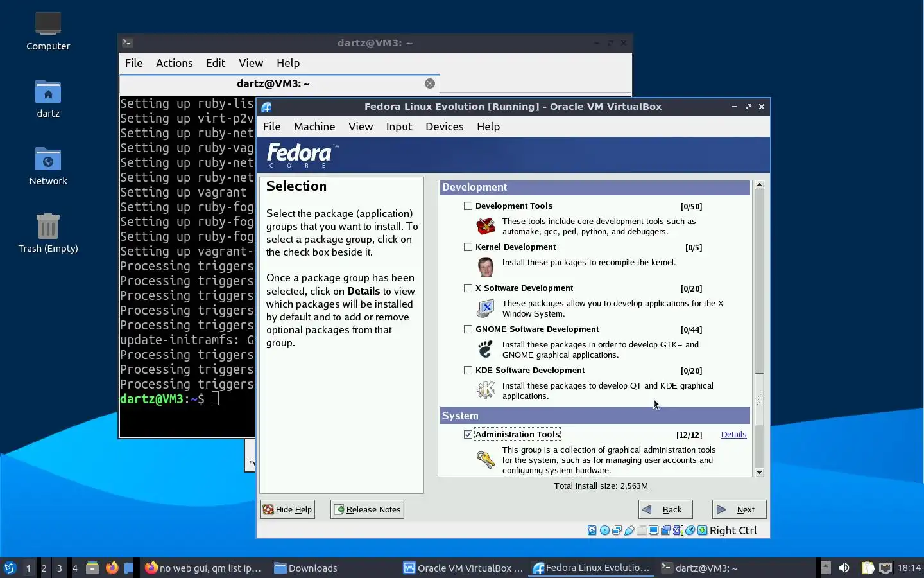Image resolution: width=924 pixels, height=578 pixels.
Task: Check the X Software Development checkbox
Action: click(468, 288)
